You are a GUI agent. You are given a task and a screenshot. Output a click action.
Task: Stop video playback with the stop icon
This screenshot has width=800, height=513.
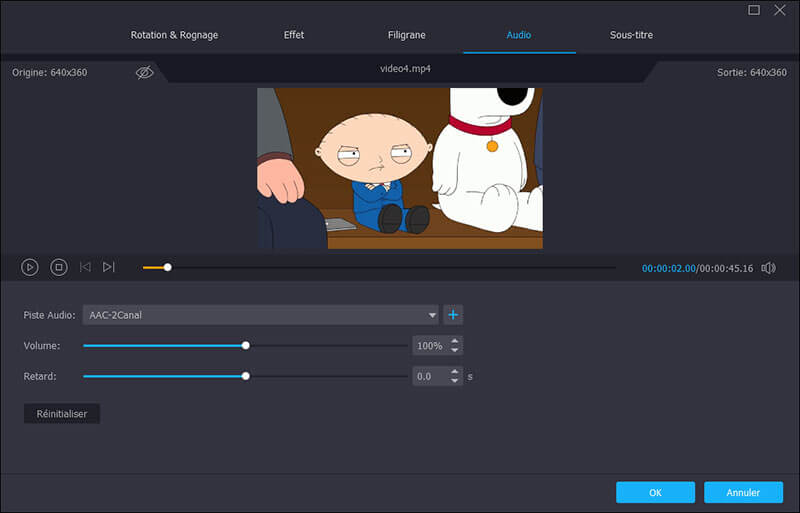[x=59, y=267]
